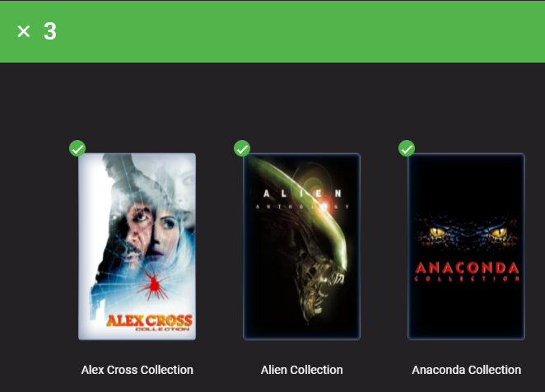The width and height of the screenshot is (545, 392).
Task: Click the yellow snake eyes on Anaconda poster
Action: (467, 232)
